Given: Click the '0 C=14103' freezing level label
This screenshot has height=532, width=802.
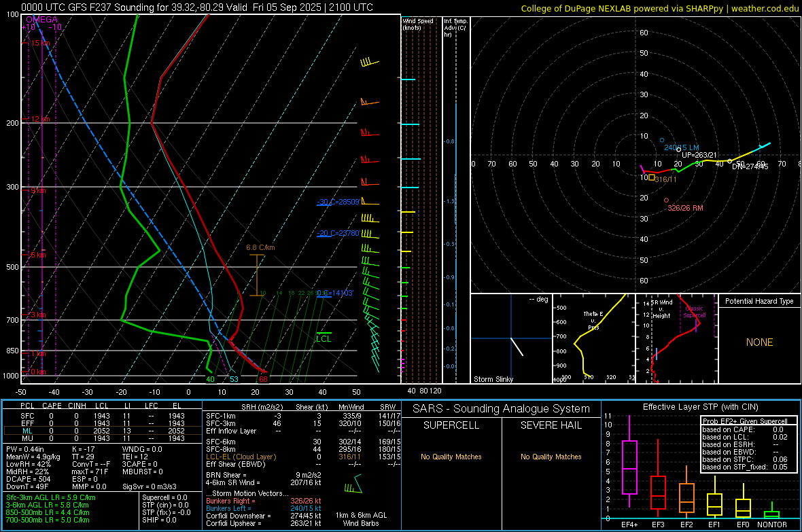Looking at the screenshot, I should tap(334, 293).
